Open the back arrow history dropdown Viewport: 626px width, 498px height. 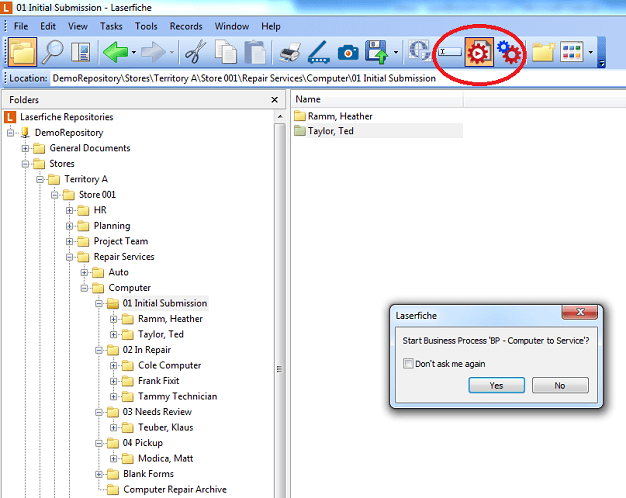click(134, 52)
